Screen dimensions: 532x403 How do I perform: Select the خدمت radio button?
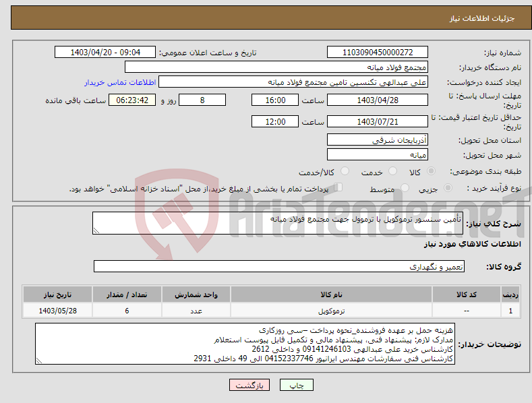pos(392,171)
